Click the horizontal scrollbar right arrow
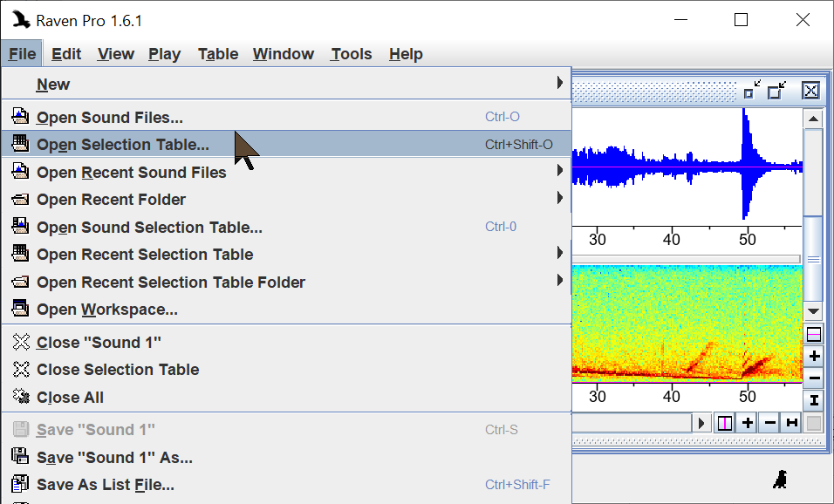 [701, 423]
